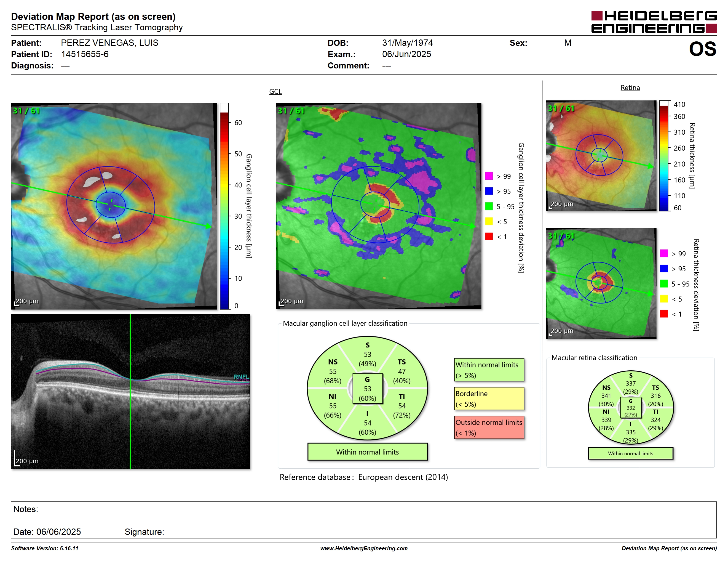Click the magenta > 99 GCL legend swatch

489,176
